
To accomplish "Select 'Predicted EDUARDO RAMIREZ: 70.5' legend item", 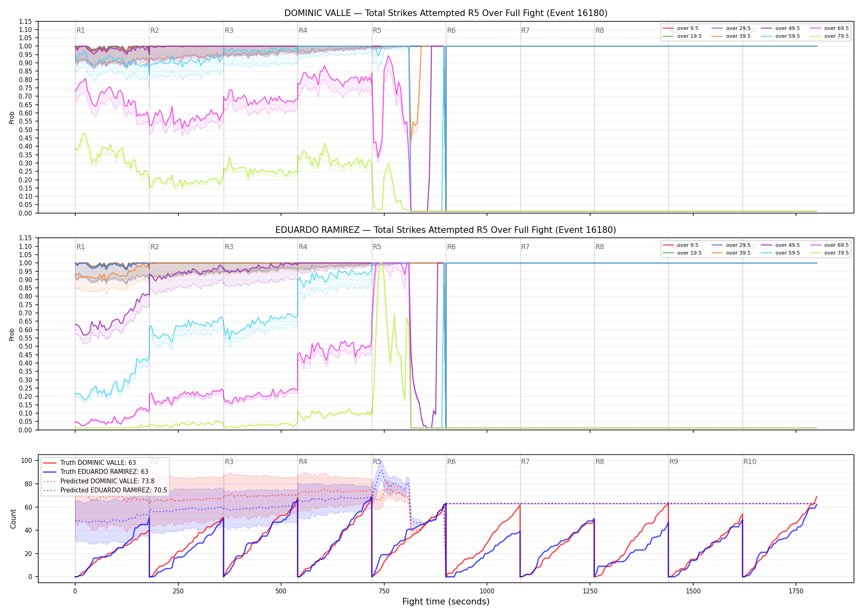I will click(x=105, y=490).
